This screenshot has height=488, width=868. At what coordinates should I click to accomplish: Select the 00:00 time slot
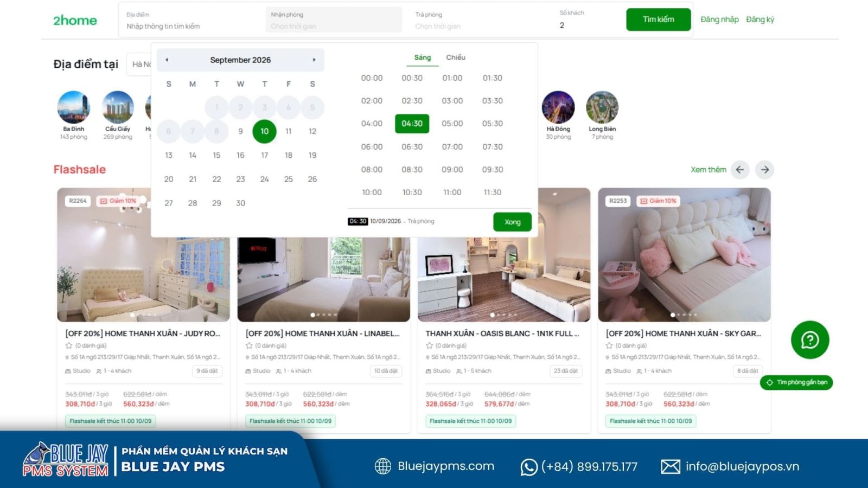[372, 78]
